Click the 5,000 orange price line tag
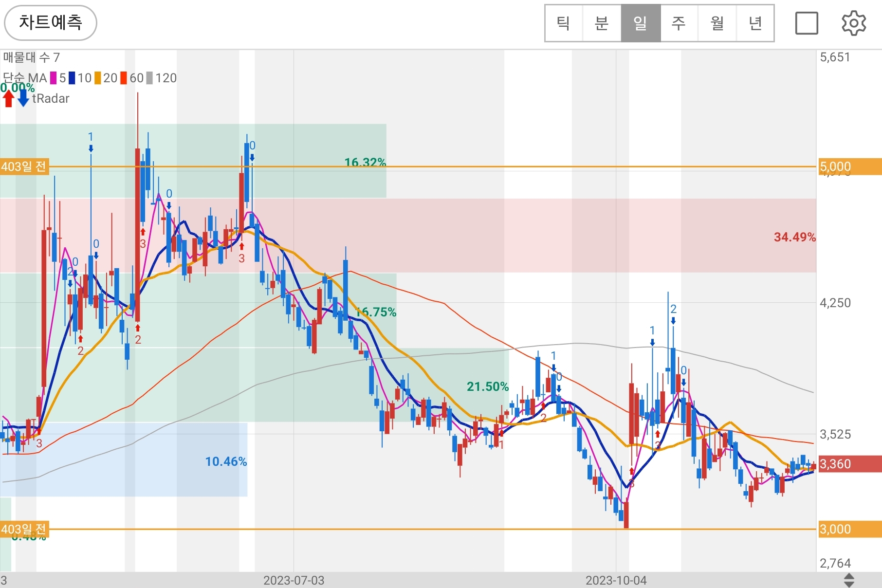This screenshot has width=882, height=588. click(x=849, y=166)
